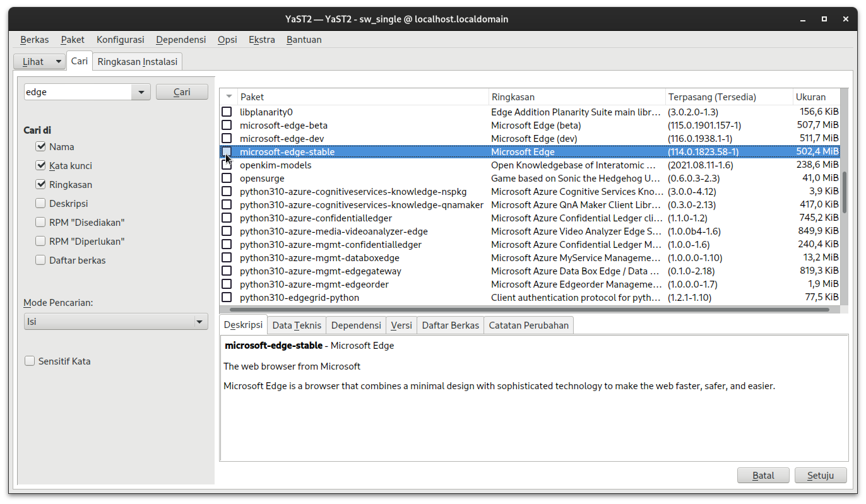Viewport: 866px width, 504px height.
Task: Open the Mode Pencarian combo box
Action: point(116,322)
